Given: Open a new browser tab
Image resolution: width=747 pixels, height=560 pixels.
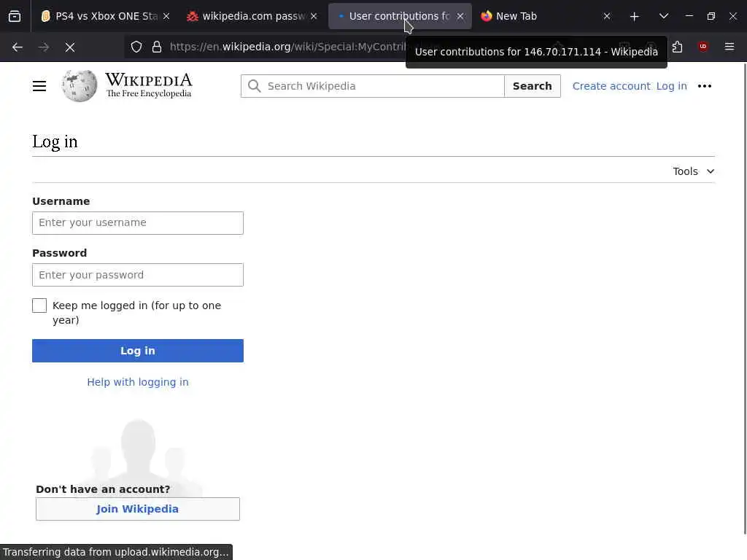Looking at the screenshot, I should click(634, 16).
